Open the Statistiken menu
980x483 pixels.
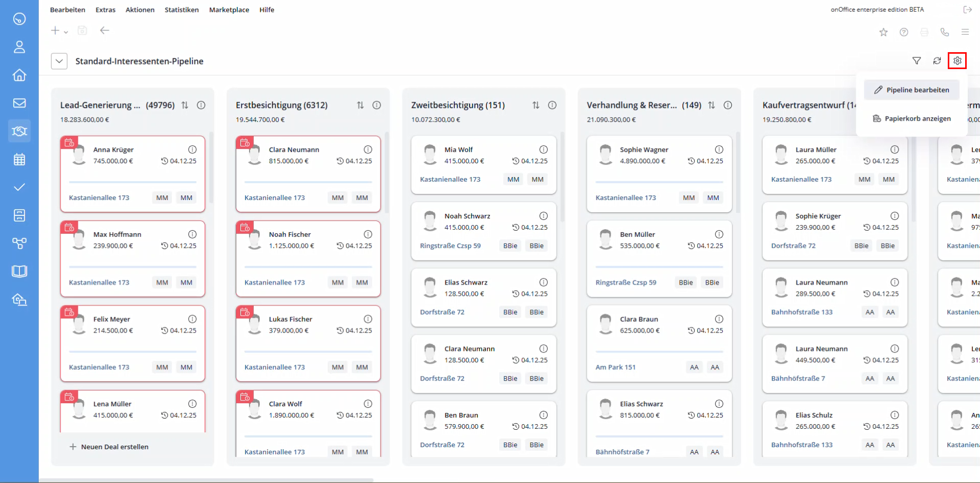click(x=182, y=10)
